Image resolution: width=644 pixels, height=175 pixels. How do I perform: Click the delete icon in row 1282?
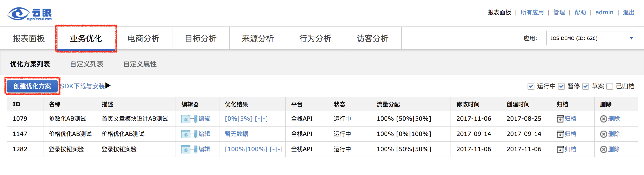click(x=603, y=149)
